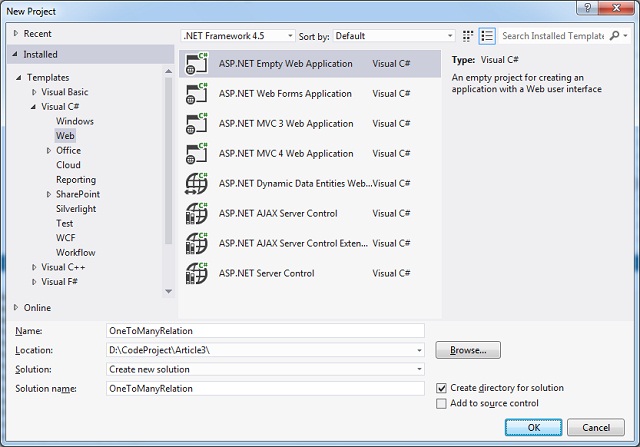Click the ASP.NET Web Forms Application icon
The width and height of the screenshot is (640, 447).
tap(197, 93)
